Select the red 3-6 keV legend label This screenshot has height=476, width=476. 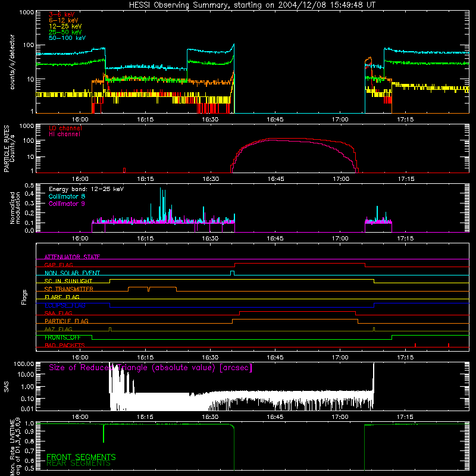(61, 14)
